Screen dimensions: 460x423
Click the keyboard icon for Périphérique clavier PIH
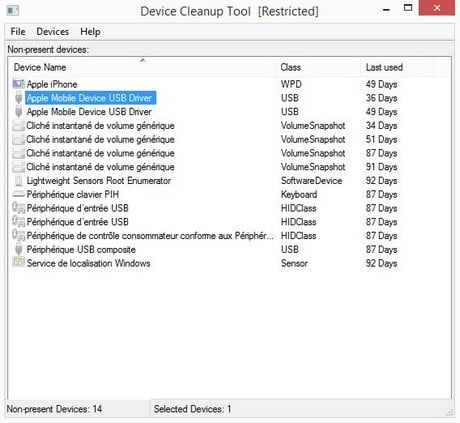pyautogui.click(x=18, y=194)
